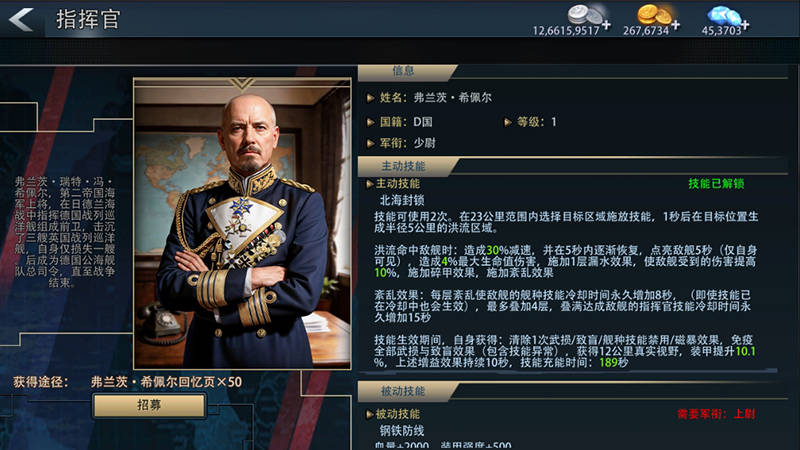Add silver coins with plus icon
800x450 pixels.
pyautogui.click(x=606, y=24)
